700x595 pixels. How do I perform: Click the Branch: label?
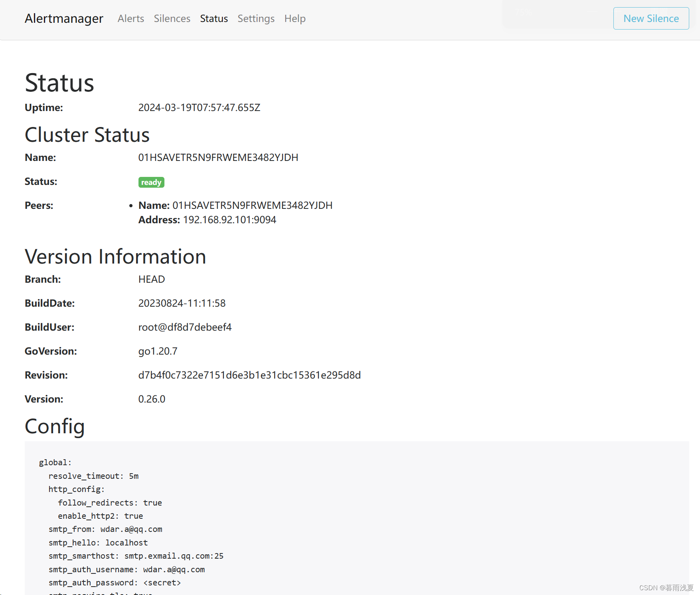click(x=43, y=279)
